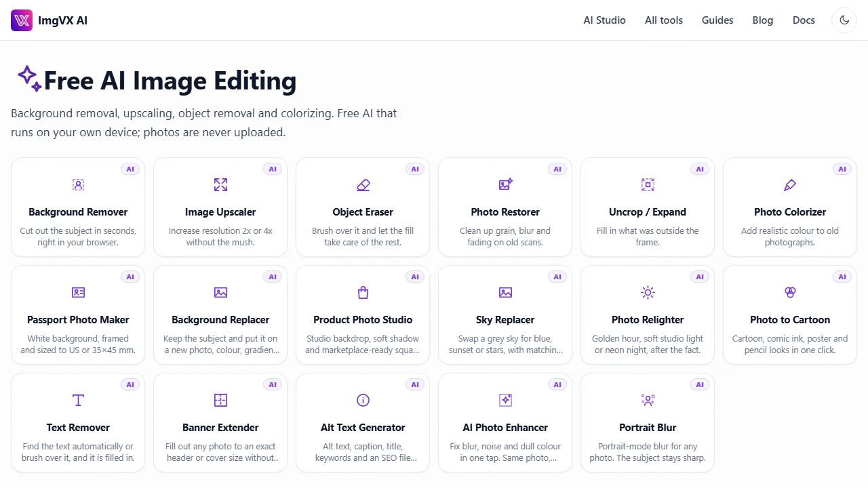Click the Photo Restorer sparkle-image icon
The image size is (868, 488).
coord(505,185)
